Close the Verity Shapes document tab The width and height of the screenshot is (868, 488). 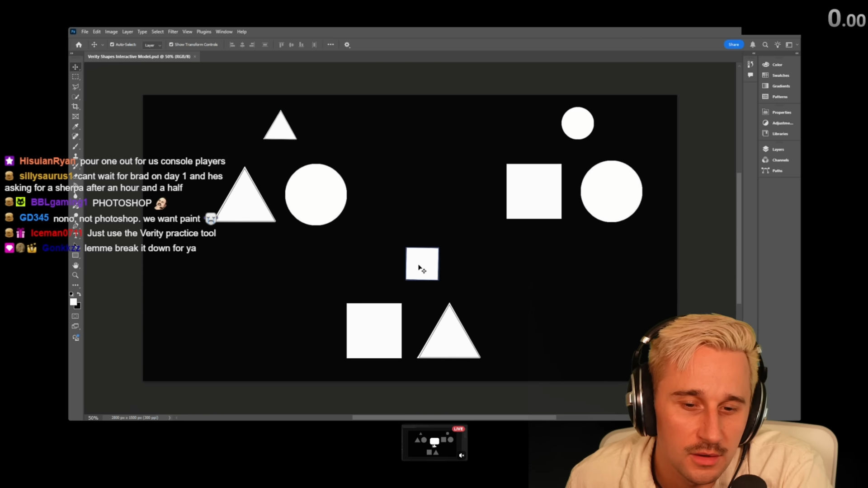point(195,56)
